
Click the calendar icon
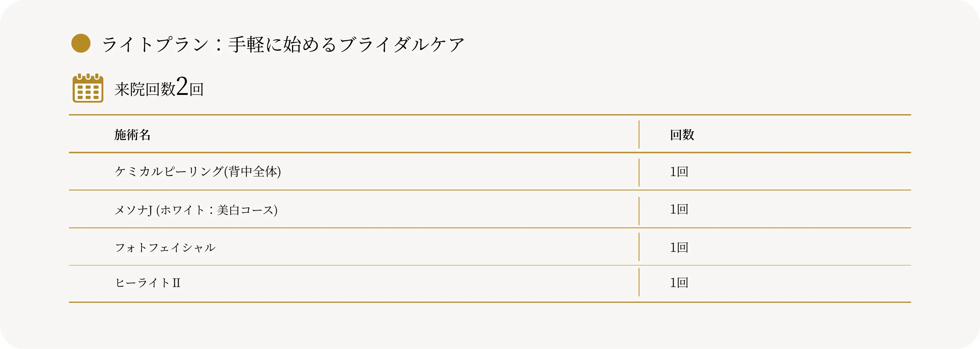click(x=88, y=88)
